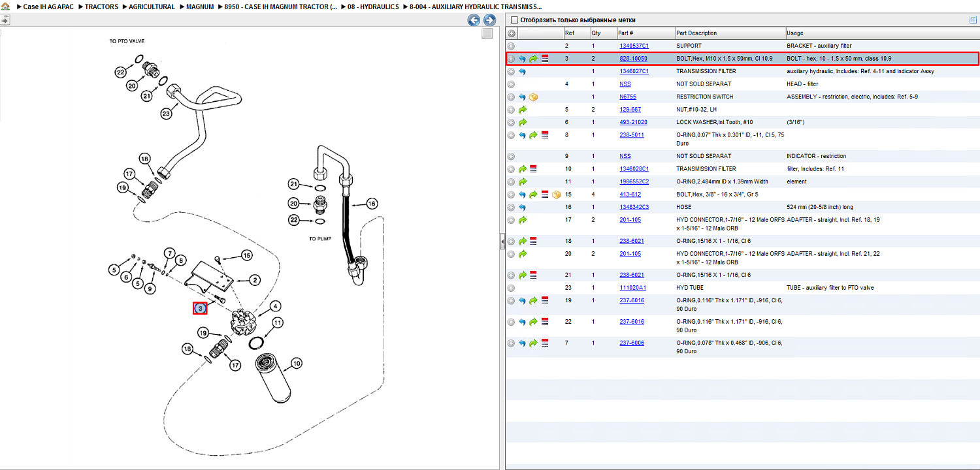Open the left side panel arrow icon

pyautogui.click(x=5, y=20)
